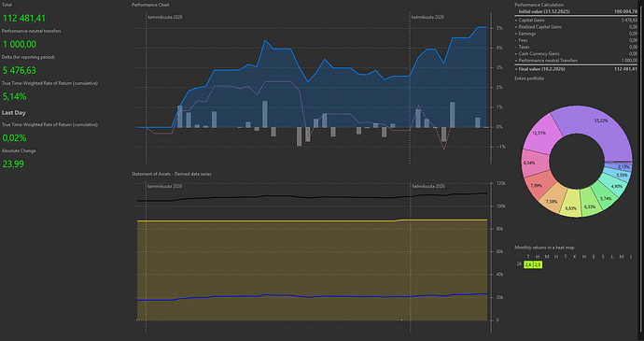Viewport: 644px width, 341px height.
Task: Click the Delta value 5 476,63
Action: [20, 70]
